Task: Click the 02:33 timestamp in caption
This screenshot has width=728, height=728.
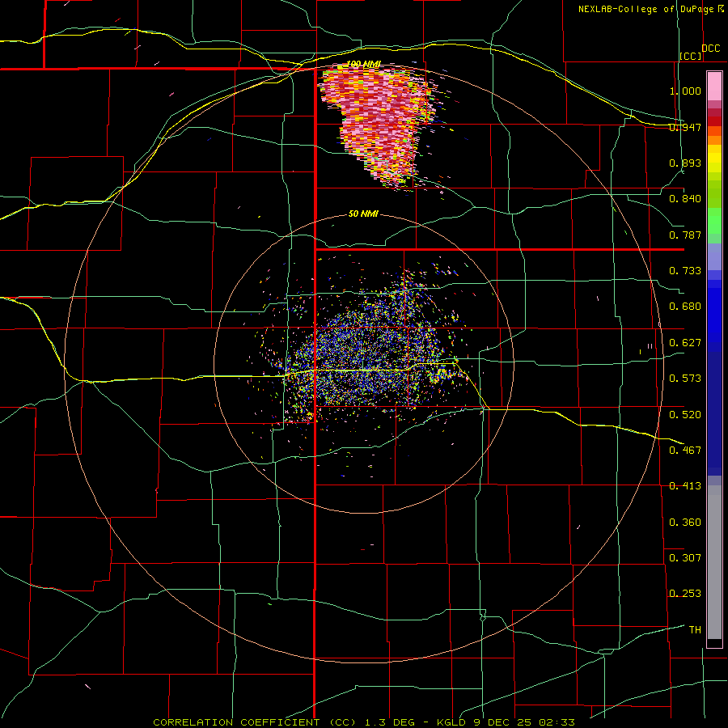Action: (x=557, y=722)
